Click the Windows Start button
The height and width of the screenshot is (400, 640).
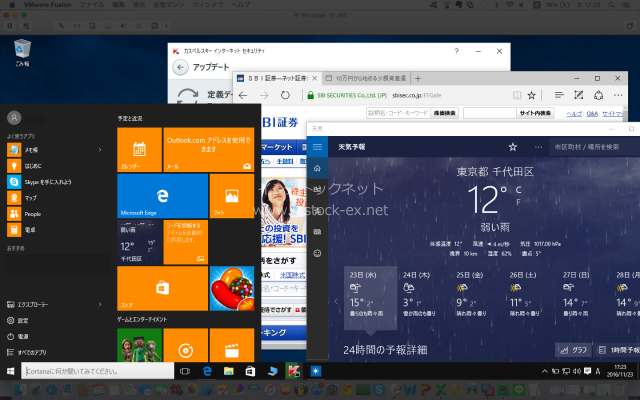click(x=11, y=371)
